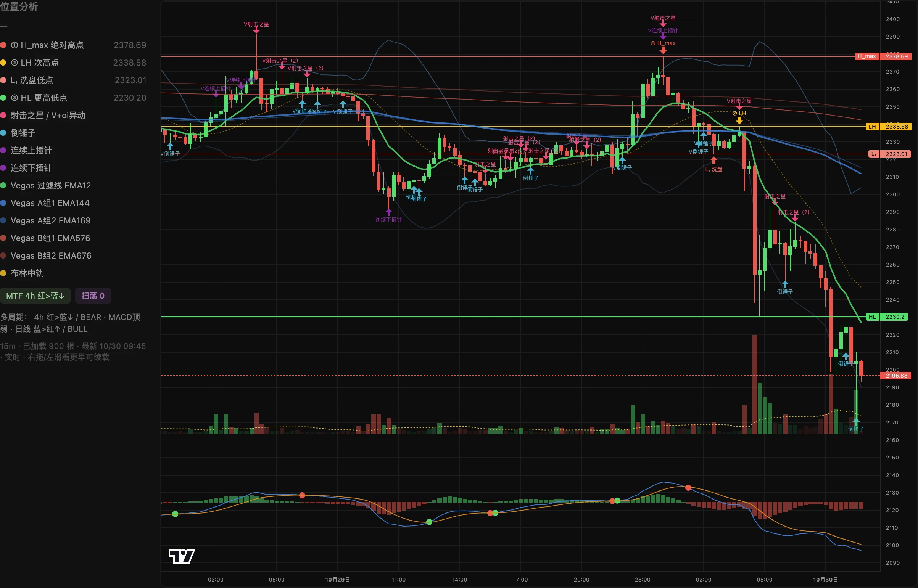The image size is (918, 588).
Task: Click the H_max price label 2378.69 on axis
Action: tap(896, 56)
